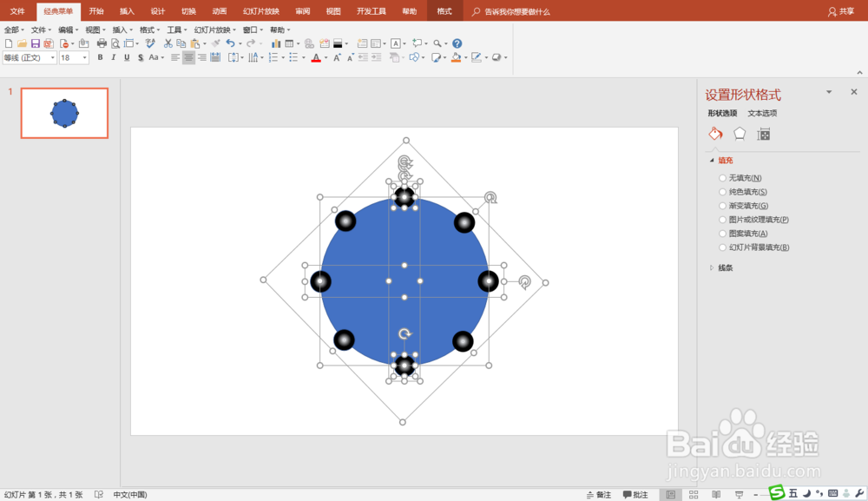Click the red font color A button
The width and height of the screenshot is (868, 501).
coord(316,57)
